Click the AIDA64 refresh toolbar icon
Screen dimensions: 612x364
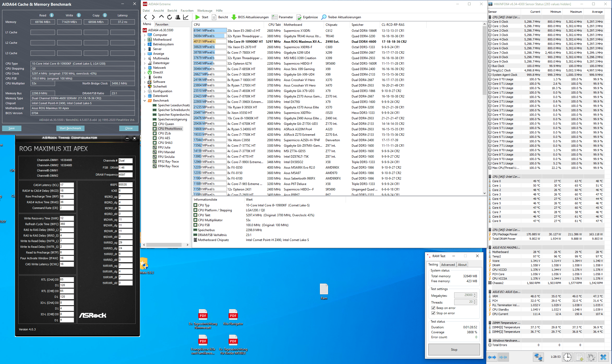pos(170,17)
